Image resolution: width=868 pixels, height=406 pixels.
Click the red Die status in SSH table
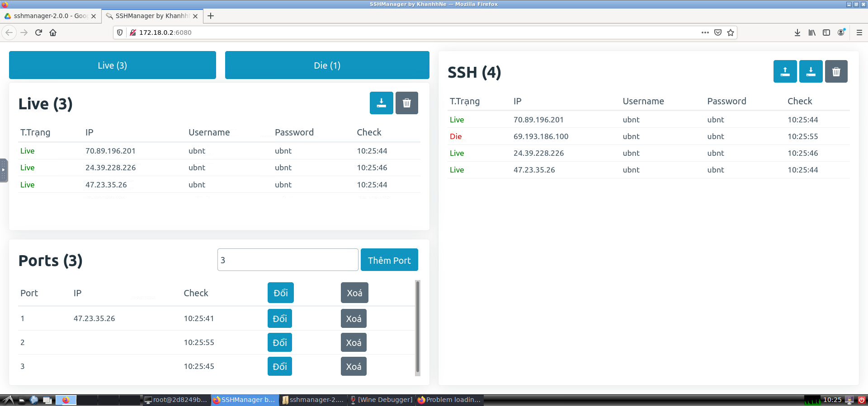(x=456, y=136)
